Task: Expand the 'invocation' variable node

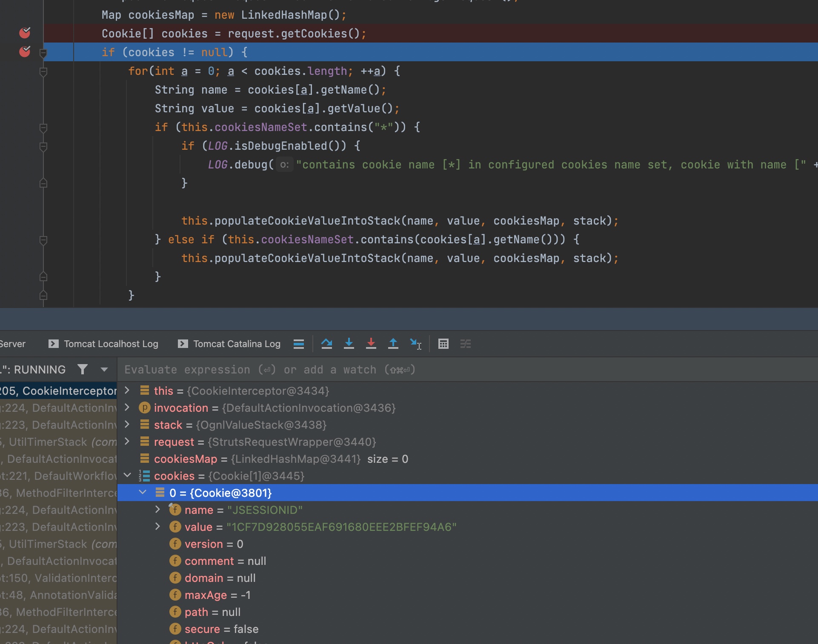Action: click(127, 407)
